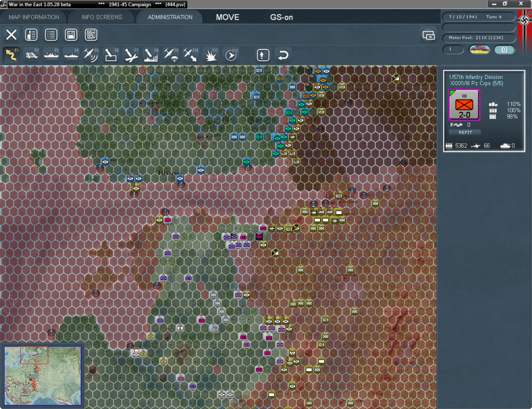Click the window-swap icon near date
Screen dimensions: 532x409
(429, 35)
